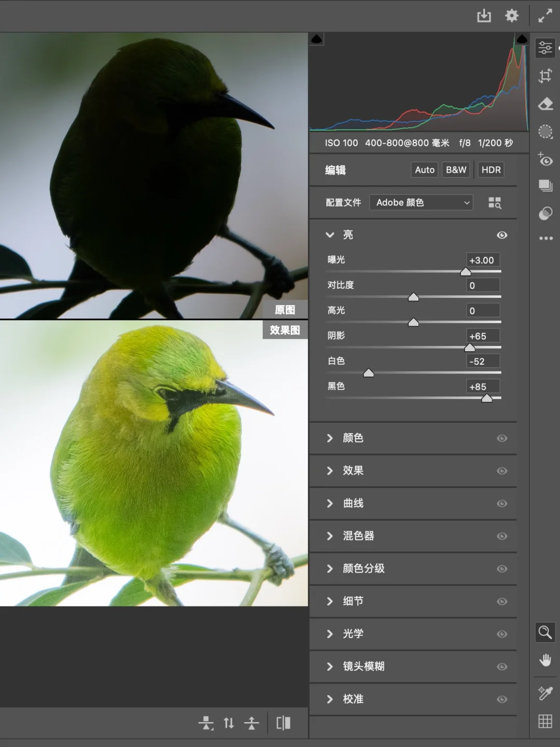
Task: Toggle visibility of the 亮 panel edits
Action: tap(501, 235)
